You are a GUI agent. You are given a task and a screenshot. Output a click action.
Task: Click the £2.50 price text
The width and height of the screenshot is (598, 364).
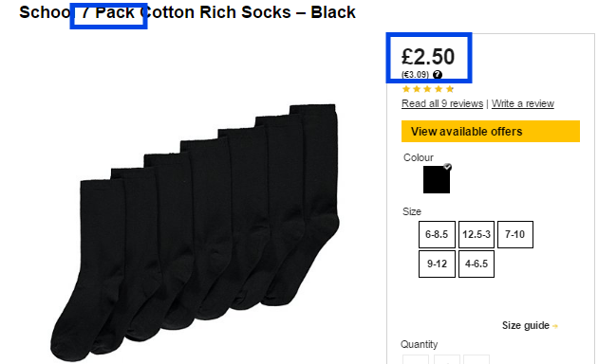click(428, 57)
